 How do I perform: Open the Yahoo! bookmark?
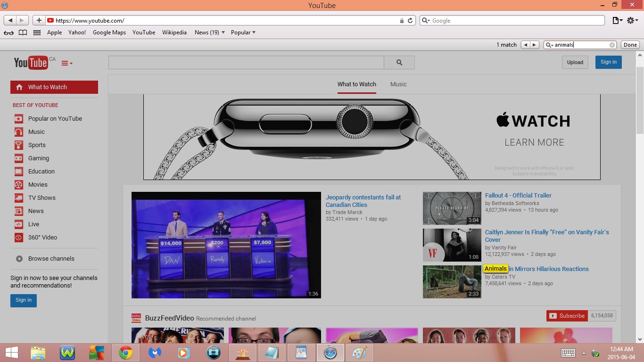[77, 33]
